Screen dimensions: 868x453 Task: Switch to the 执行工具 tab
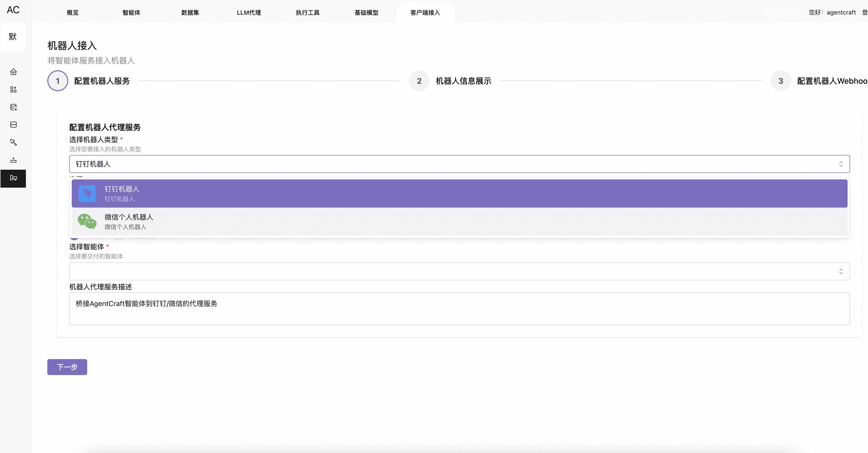pyautogui.click(x=308, y=12)
